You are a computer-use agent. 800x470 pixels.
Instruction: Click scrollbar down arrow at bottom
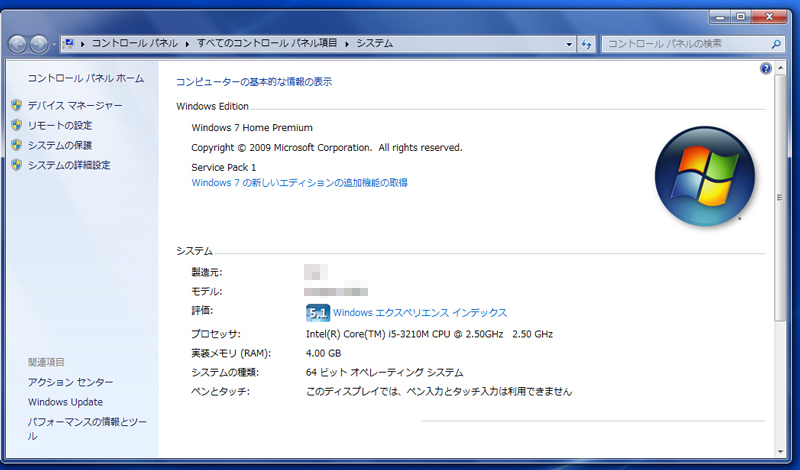tap(780, 451)
